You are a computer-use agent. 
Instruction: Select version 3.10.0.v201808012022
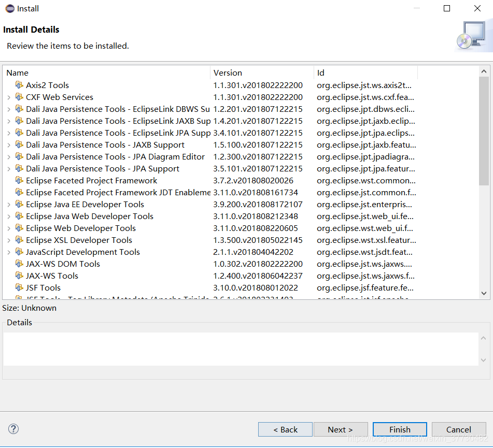pyautogui.click(x=256, y=288)
